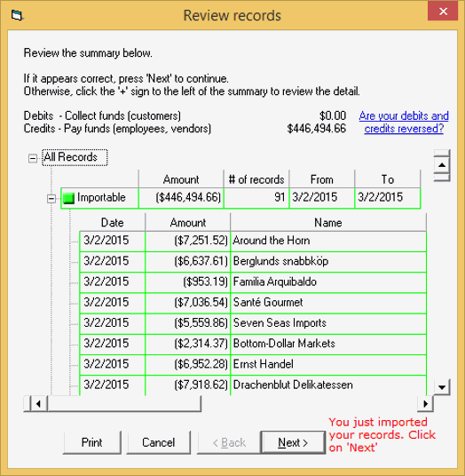This screenshot has width=465, height=476.
Task: Click the Next button to continue
Action: coord(293,442)
